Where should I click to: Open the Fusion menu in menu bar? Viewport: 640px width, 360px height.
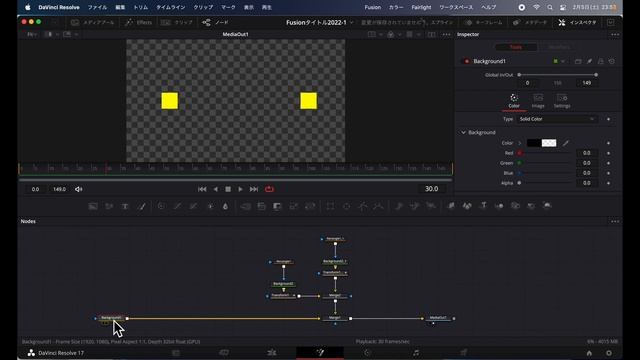372,7
